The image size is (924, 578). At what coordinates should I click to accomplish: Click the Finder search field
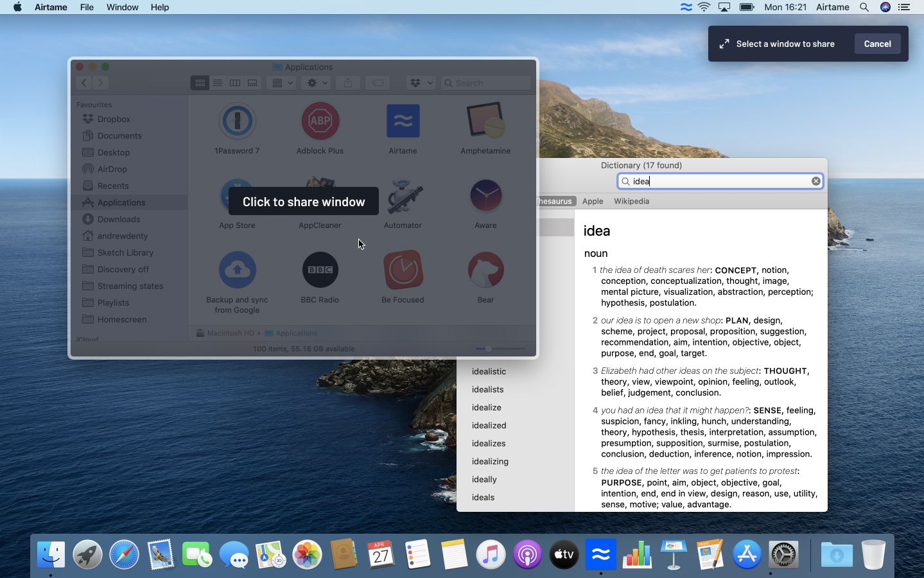point(486,83)
